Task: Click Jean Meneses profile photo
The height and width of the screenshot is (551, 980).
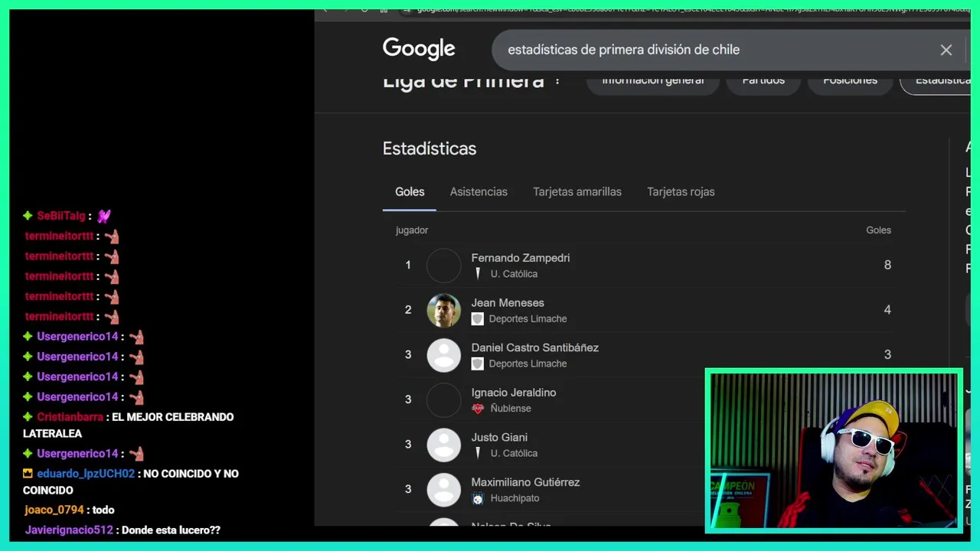Action: click(x=444, y=311)
